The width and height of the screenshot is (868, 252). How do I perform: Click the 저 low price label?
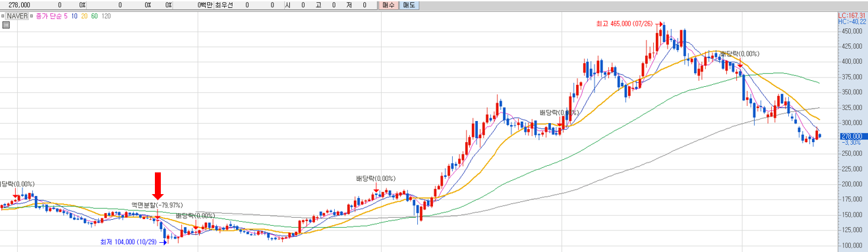coord(349,5)
